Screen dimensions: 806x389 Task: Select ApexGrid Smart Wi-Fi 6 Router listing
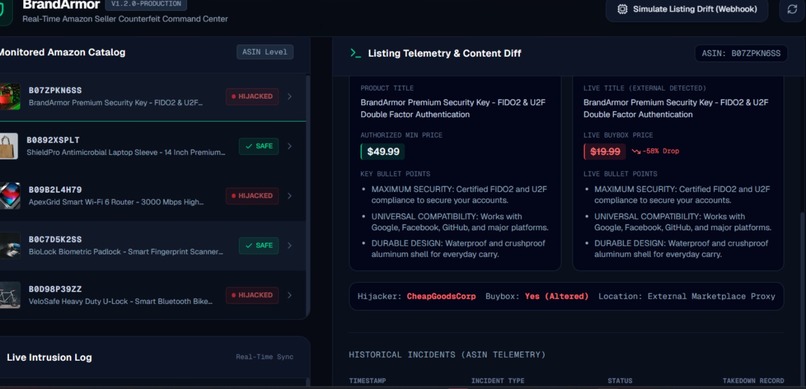point(152,196)
